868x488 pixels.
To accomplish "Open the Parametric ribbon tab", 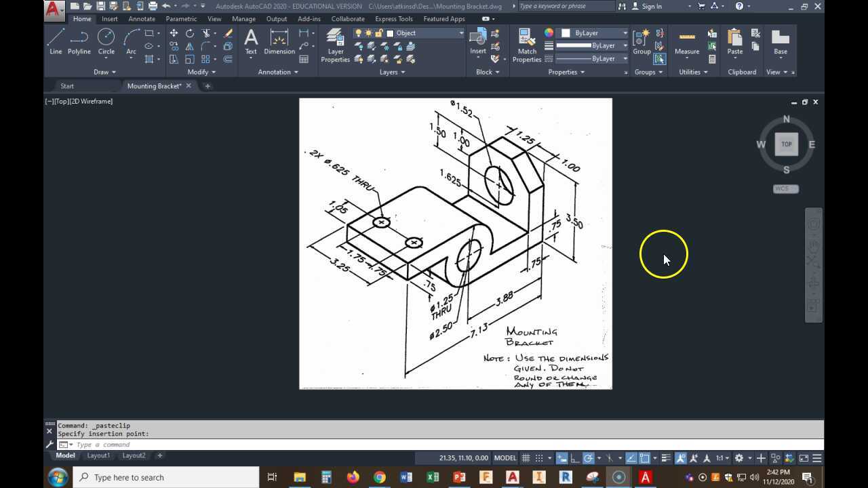I will (181, 18).
